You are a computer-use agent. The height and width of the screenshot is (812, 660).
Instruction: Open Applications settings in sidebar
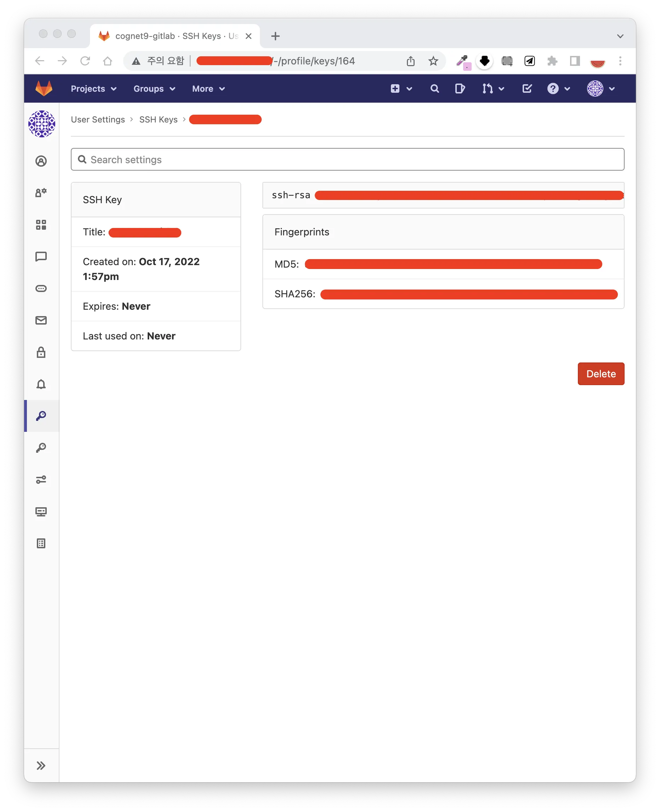click(41, 224)
